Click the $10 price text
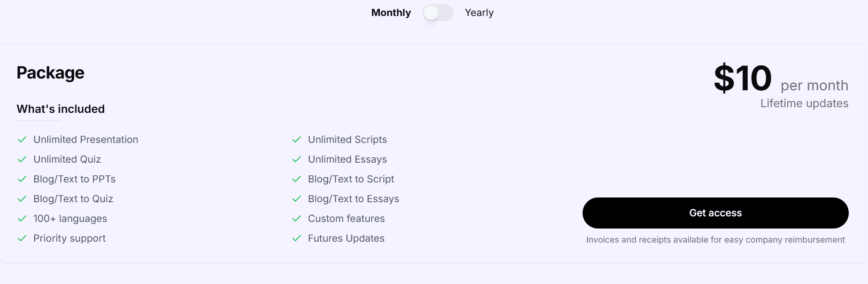This screenshot has height=284, width=868. click(x=742, y=78)
